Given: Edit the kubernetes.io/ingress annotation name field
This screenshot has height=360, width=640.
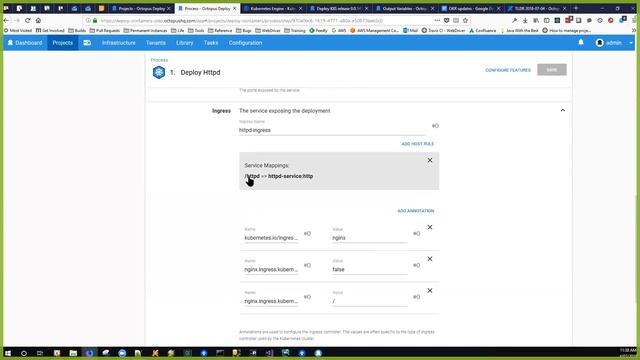Looking at the screenshot, I should [x=271, y=238].
